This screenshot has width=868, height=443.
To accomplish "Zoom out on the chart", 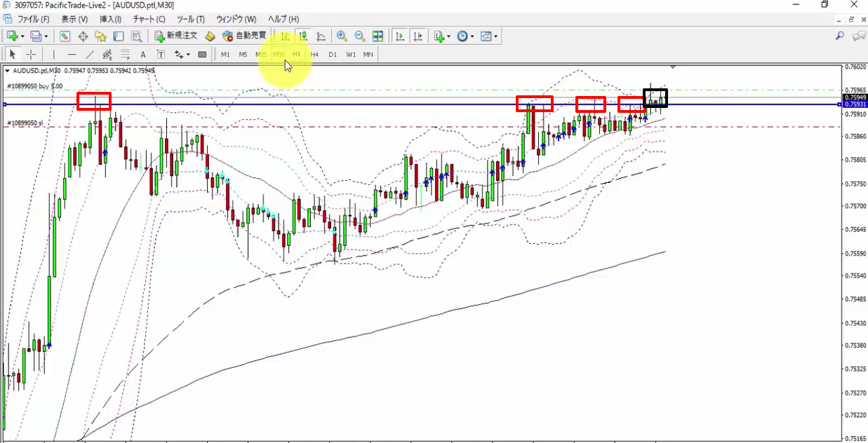I will (x=360, y=36).
